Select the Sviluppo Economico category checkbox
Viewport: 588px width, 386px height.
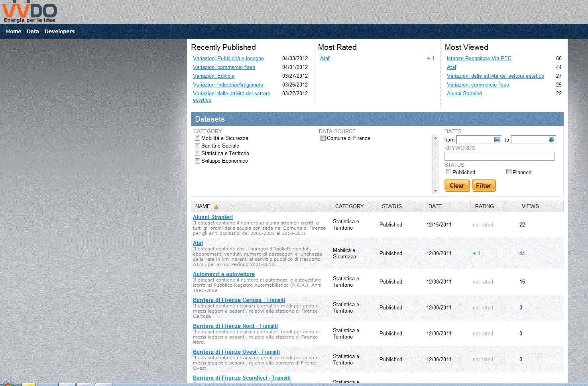point(197,161)
